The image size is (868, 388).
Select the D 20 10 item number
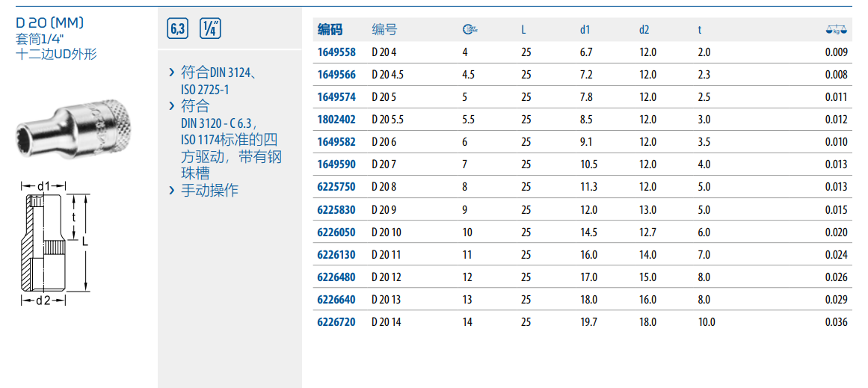(x=387, y=233)
